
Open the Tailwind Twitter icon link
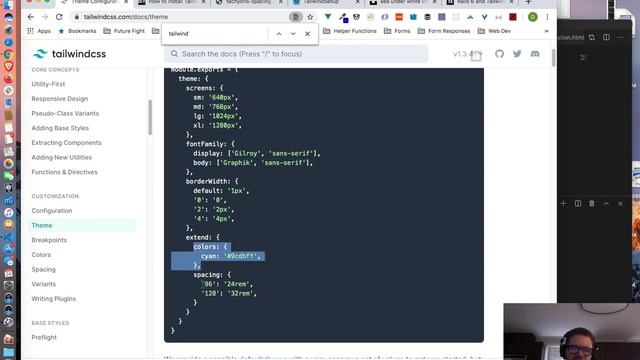point(517,54)
